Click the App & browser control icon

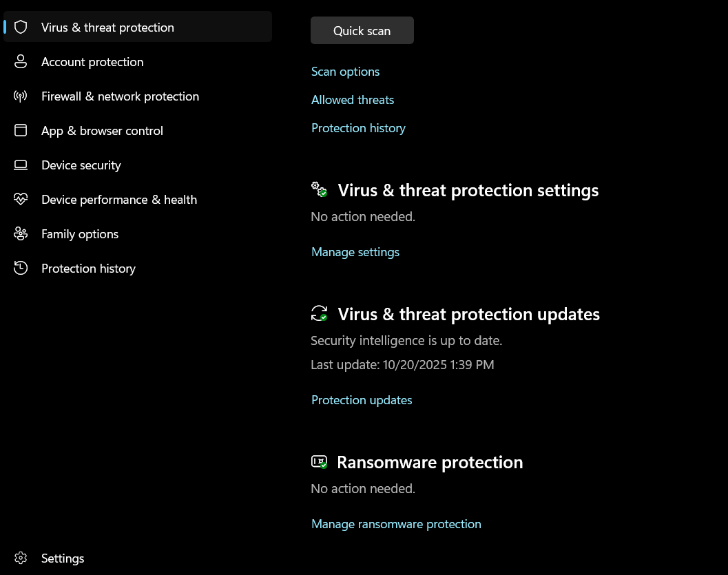pyautogui.click(x=20, y=130)
